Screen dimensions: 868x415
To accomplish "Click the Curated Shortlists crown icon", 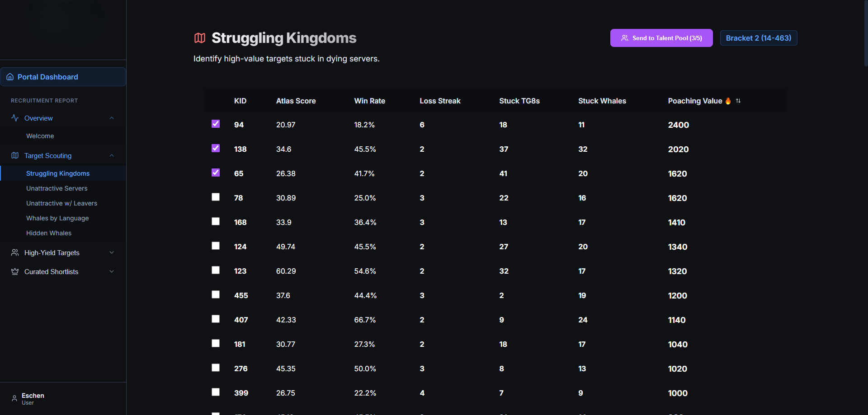I will (15, 271).
